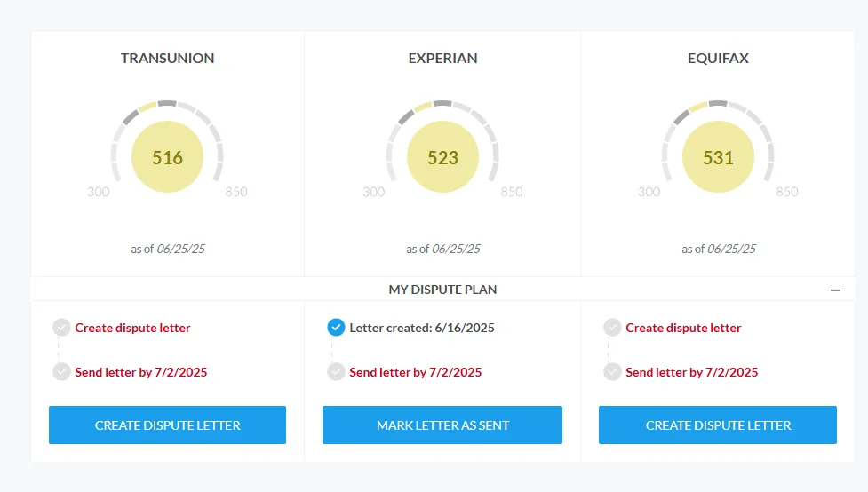The image size is (868, 492).
Task: Click TransUnion Create Dispute Letter button
Action: (x=167, y=425)
